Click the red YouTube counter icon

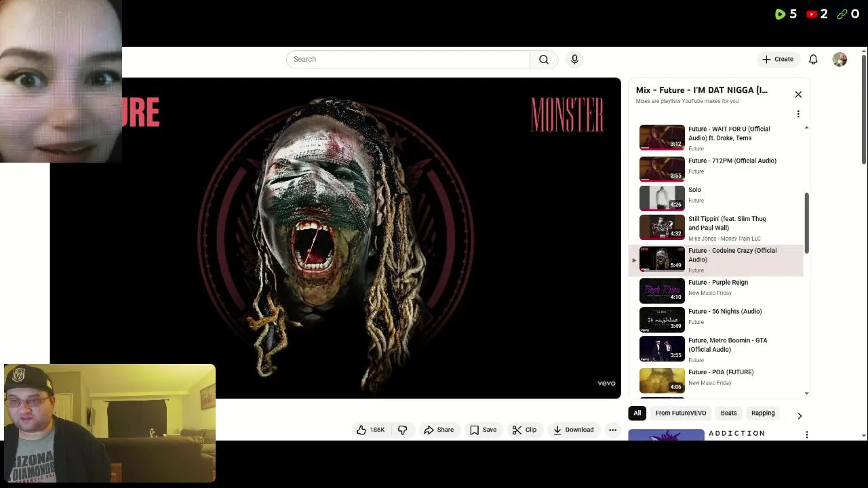pos(811,14)
